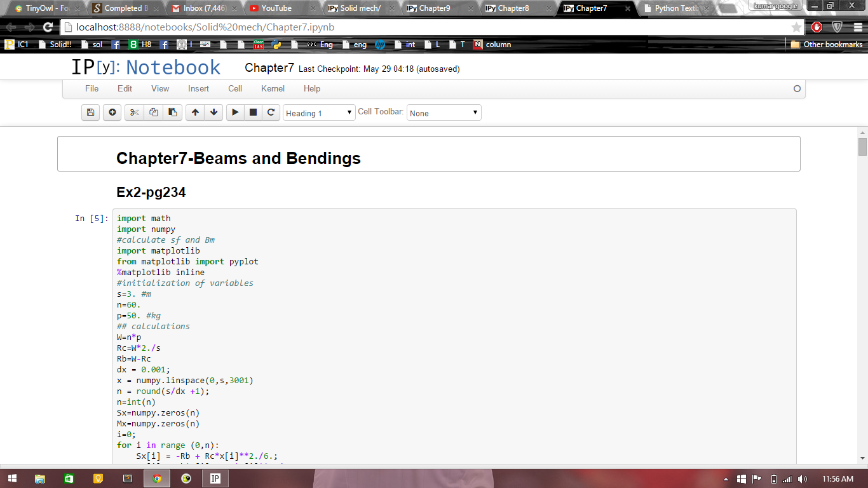Interrupt the kernel with the stop icon
The image size is (868, 488).
(x=253, y=112)
